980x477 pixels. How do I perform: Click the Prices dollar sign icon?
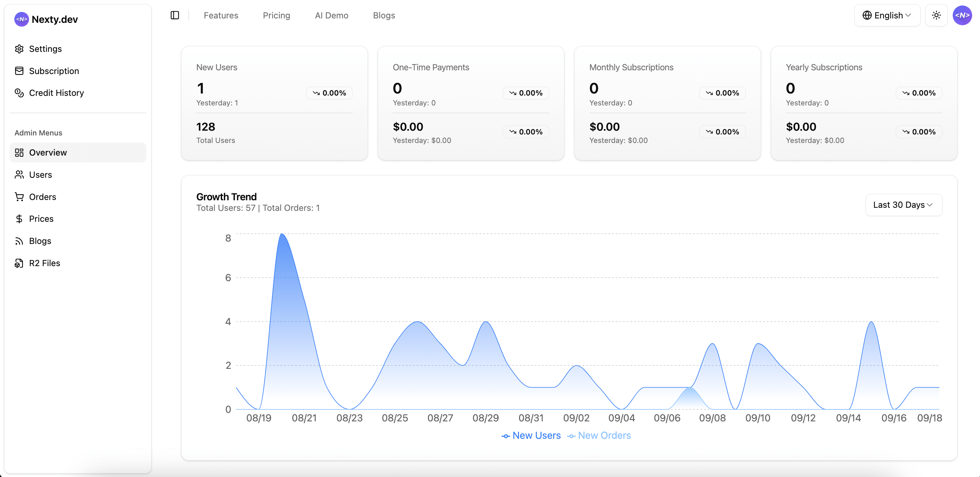point(19,219)
